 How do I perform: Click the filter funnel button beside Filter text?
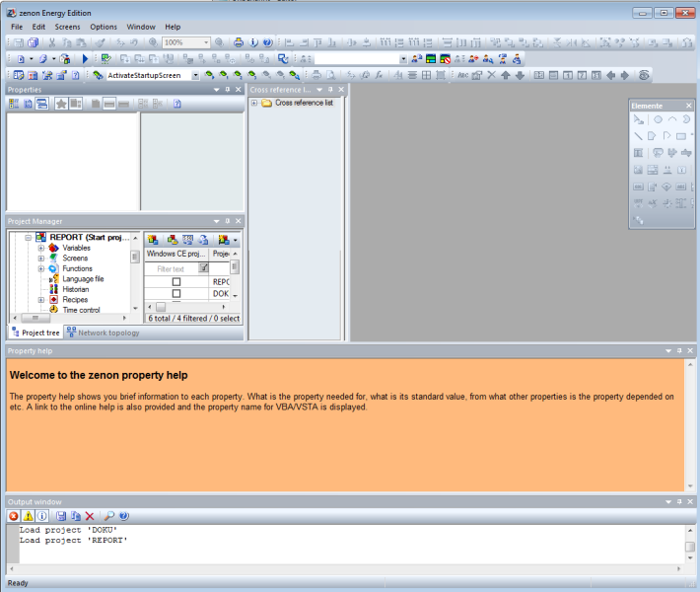(203, 268)
